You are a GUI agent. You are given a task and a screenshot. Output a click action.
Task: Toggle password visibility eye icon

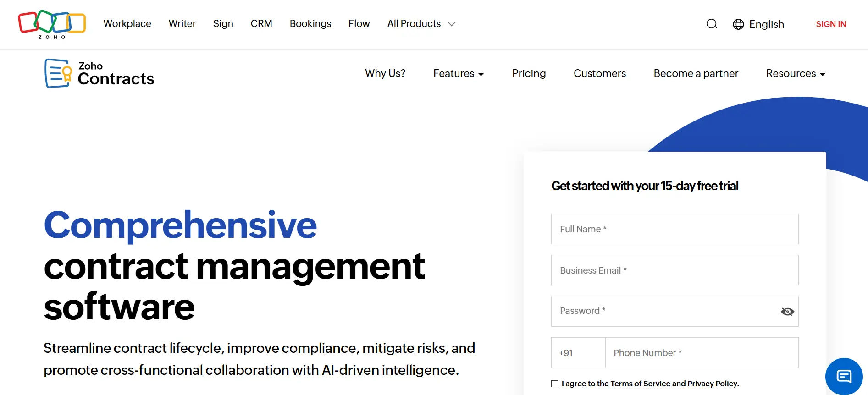point(787,312)
